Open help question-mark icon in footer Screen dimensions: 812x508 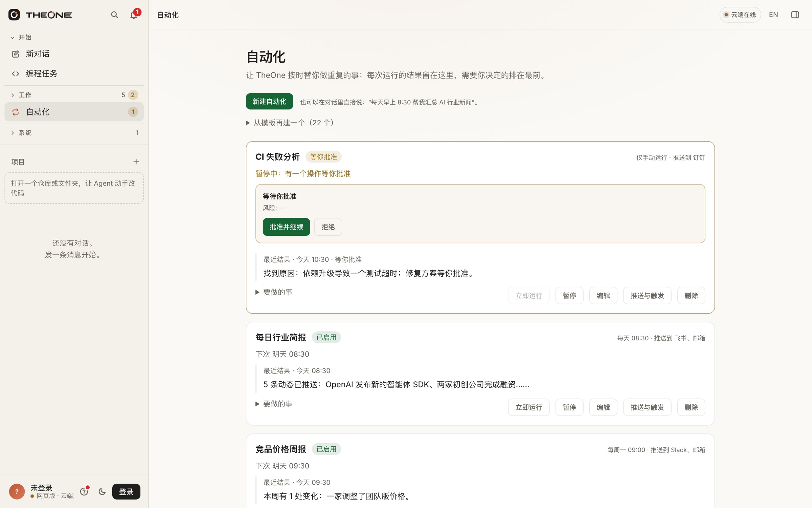coord(84,491)
